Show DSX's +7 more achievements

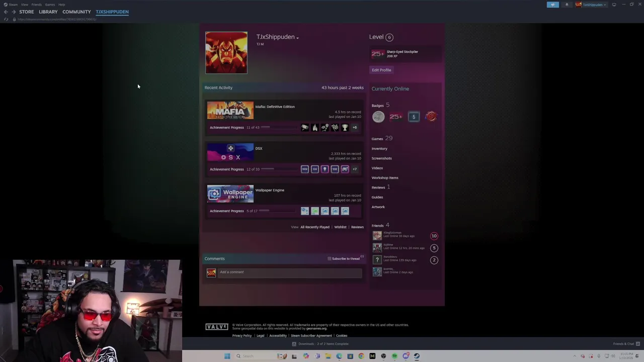pyautogui.click(x=355, y=169)
